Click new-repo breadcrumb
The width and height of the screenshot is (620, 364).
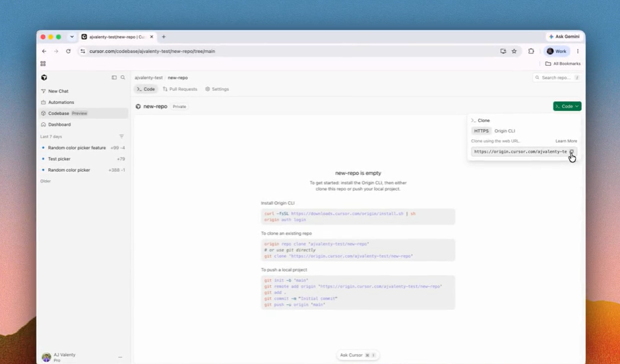tap(177, 77)
